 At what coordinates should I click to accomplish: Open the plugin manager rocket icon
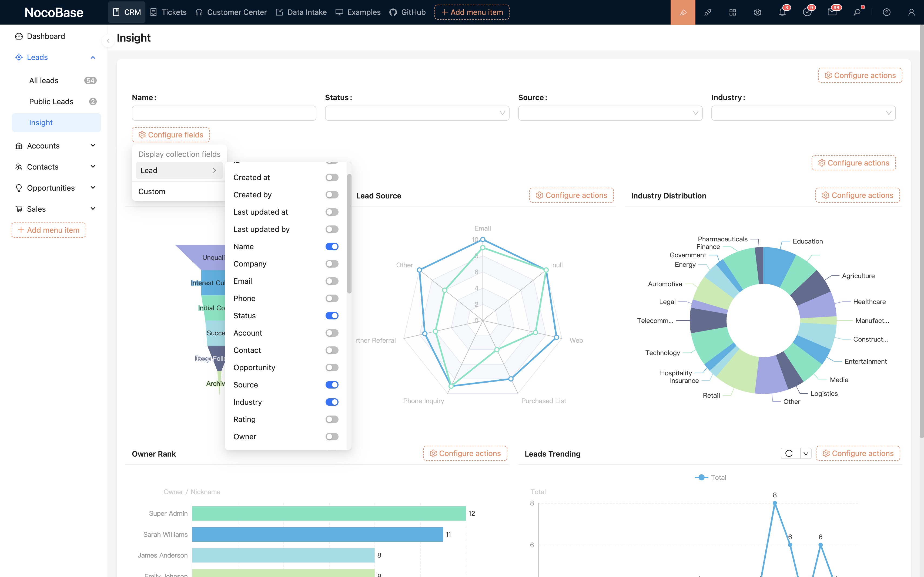click(708, 12)
